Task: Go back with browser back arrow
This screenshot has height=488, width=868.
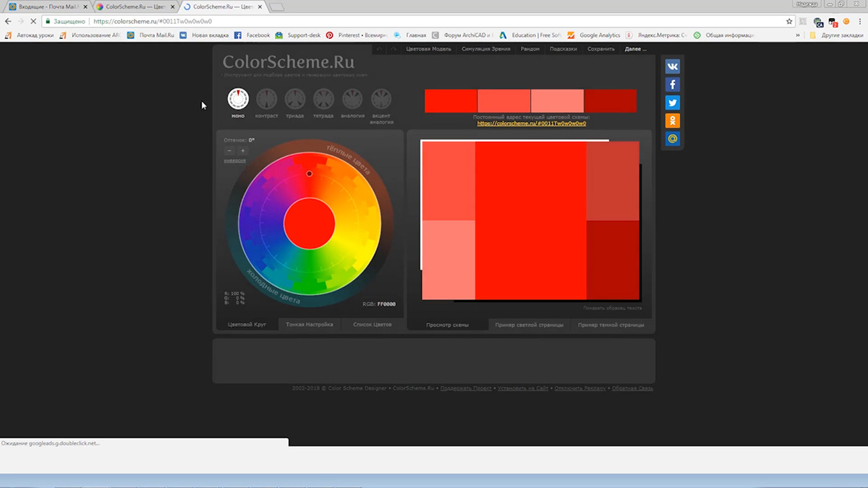Action: pyautogui.click(x=9, y=22)
